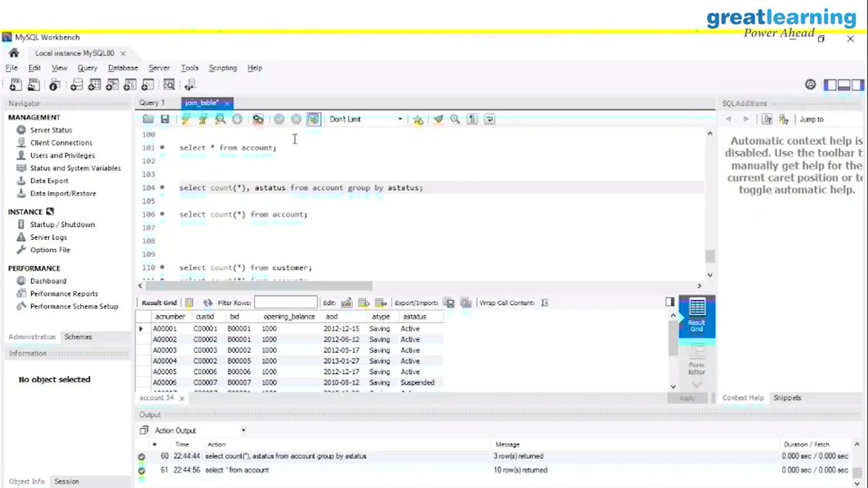Open the Don't Limit rows dropdown
Screen dimensions: 868x488
coord(366,119)
